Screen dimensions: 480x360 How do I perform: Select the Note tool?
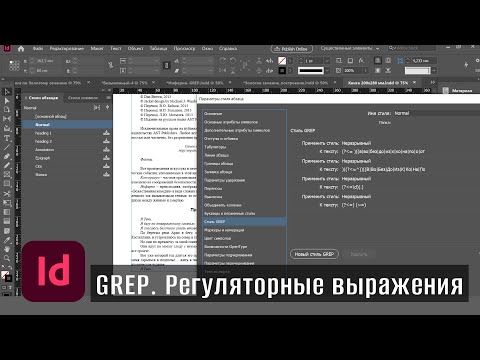(7, 231)
